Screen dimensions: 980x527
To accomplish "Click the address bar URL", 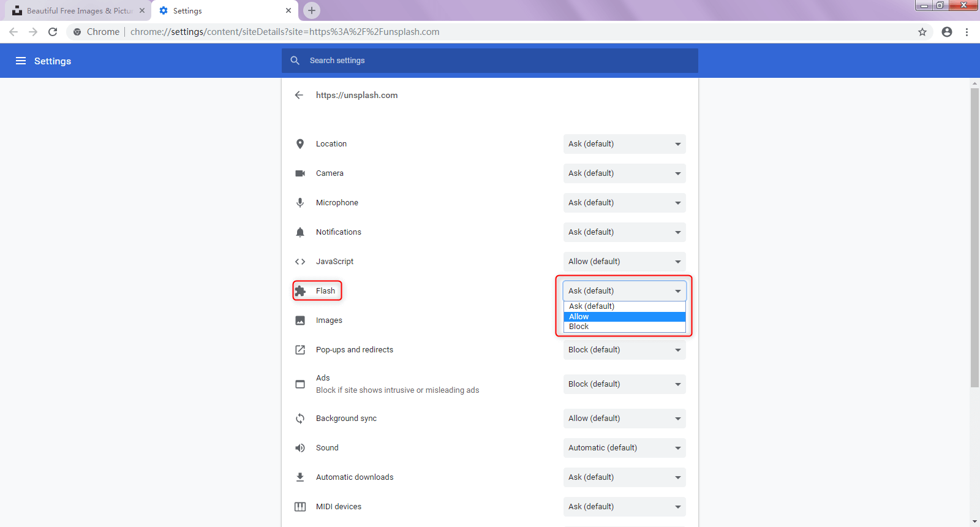I will pos(285,32).
